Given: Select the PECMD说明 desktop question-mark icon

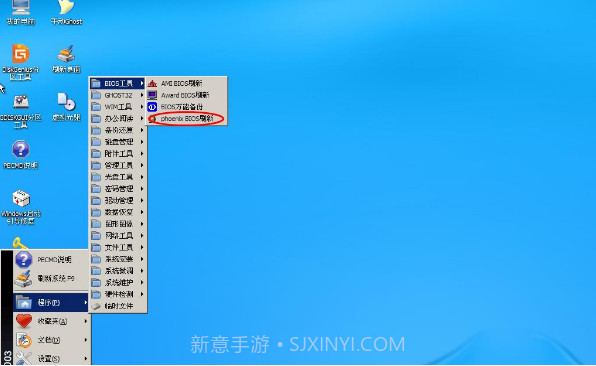Looking at the screenshot, I should click(x=21, y=155).
